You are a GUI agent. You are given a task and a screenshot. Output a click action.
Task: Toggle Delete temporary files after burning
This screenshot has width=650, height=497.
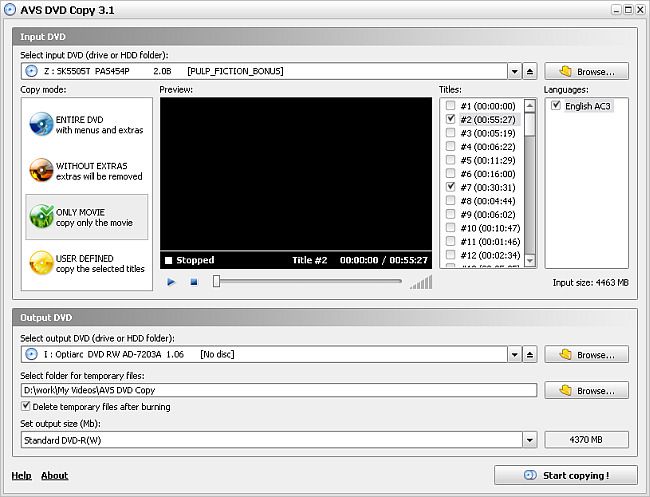pyautogui.click(x=26, y=406)
